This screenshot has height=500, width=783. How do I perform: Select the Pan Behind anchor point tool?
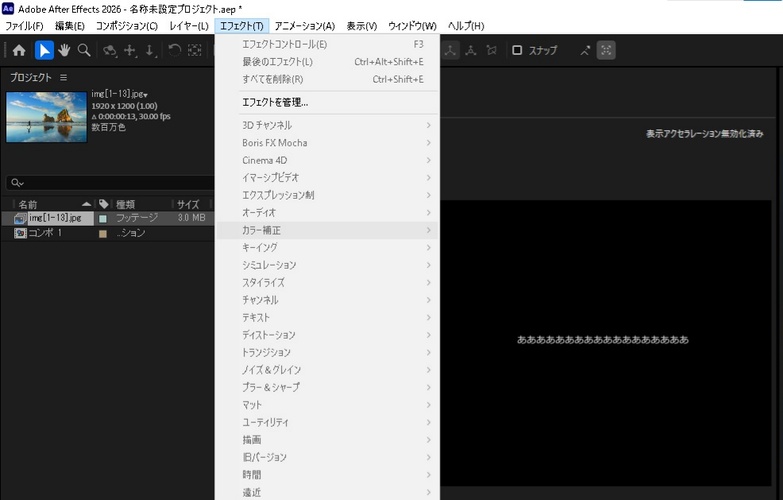pos(194,50)
